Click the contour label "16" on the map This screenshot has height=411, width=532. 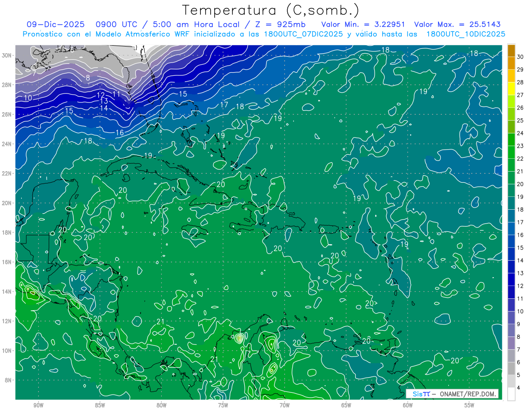(x=120, y=133)
